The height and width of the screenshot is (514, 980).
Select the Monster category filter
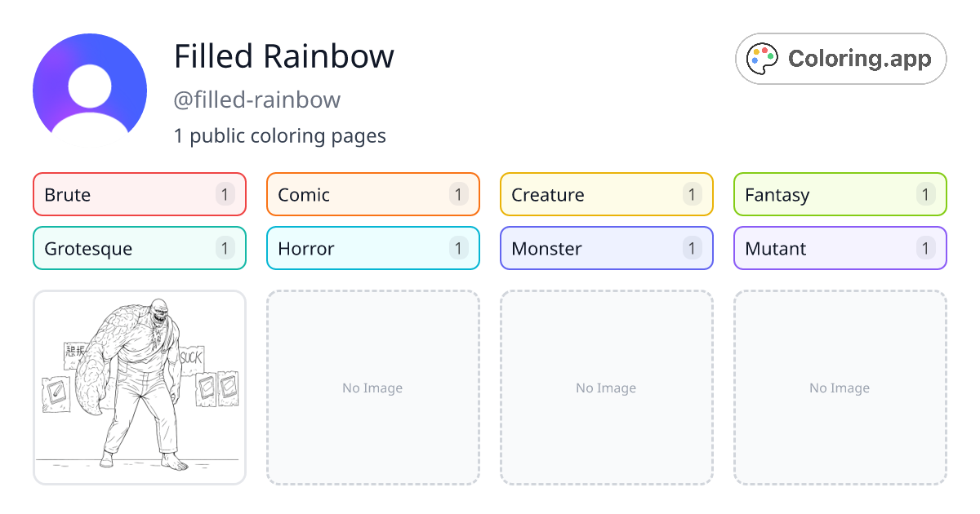coord(606,248)
